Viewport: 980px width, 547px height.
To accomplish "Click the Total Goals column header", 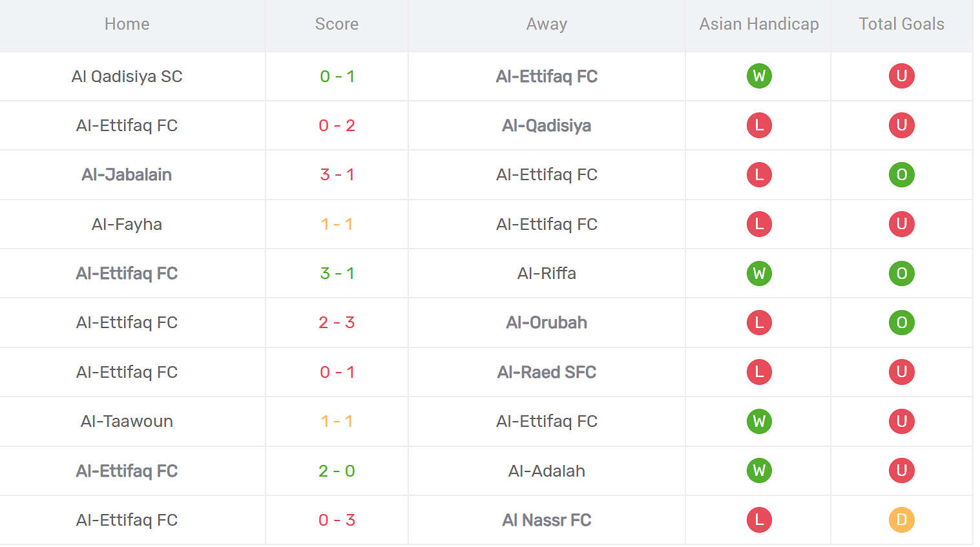I will tap(901, 24).
